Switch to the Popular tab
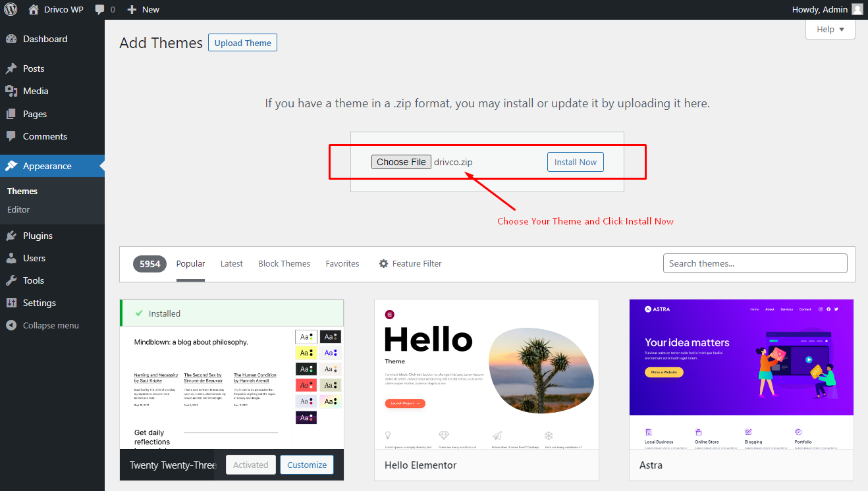868x491 pixels. click(x=190, y=263)
